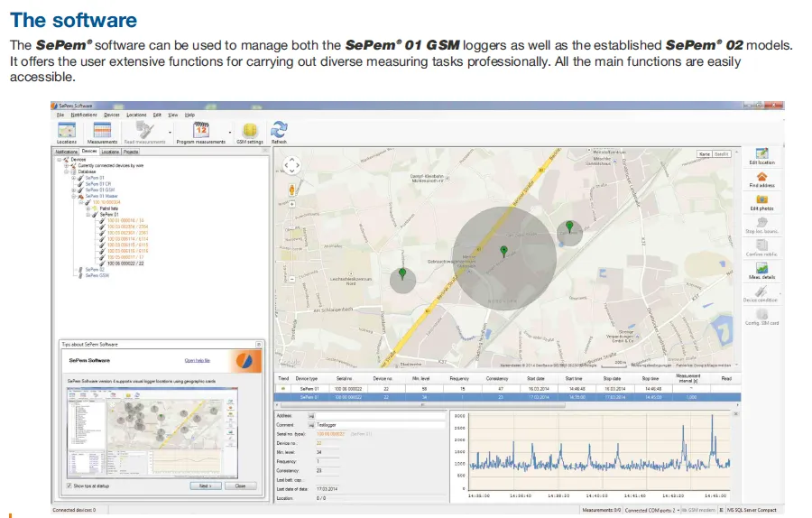812x518 pixels.
Task: Click the Comment field containing Testlogger
Action: tap(380, 425)
